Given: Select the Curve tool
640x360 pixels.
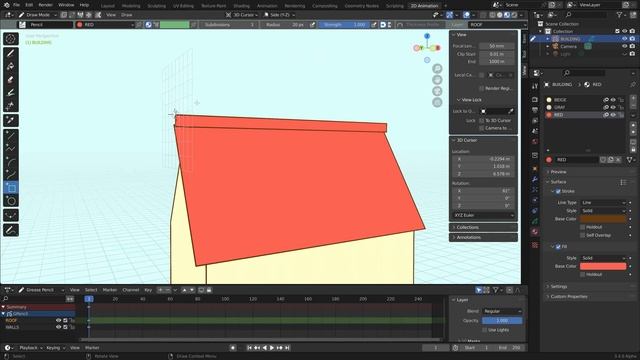Looking at the screenshot, I should coord(11,175).
